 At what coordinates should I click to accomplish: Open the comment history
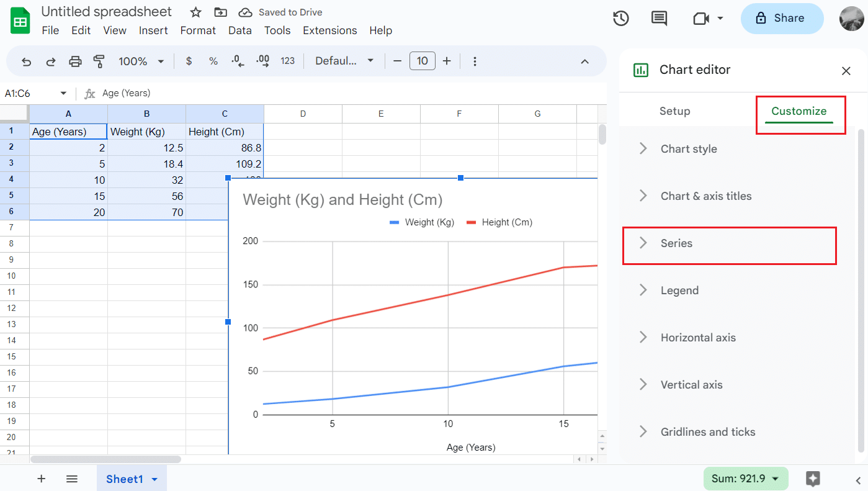[x=658, y=19]
